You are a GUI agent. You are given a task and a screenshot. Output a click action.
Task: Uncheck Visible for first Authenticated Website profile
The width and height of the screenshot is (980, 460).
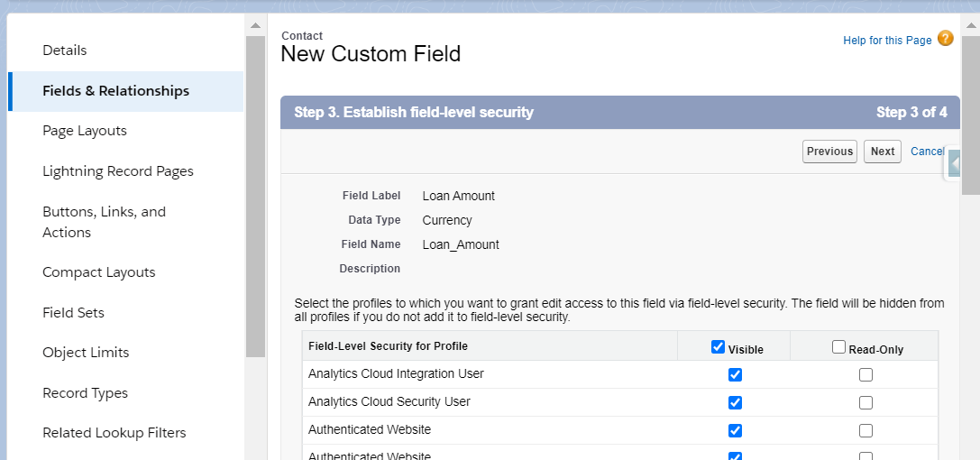click(x=735, y=430)
